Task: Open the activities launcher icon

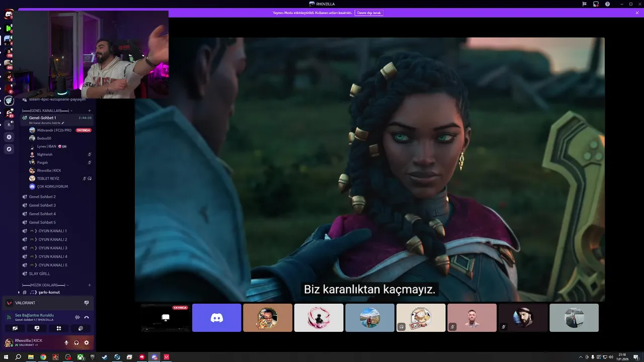Action: 59,328
